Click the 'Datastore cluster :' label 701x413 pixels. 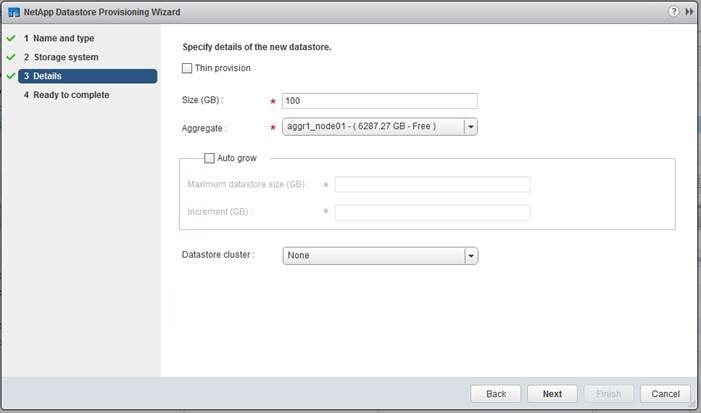tap(218, 255)
